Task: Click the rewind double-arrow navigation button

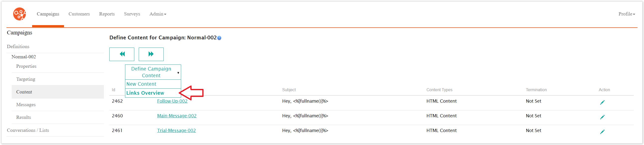Action: [122, 54]
